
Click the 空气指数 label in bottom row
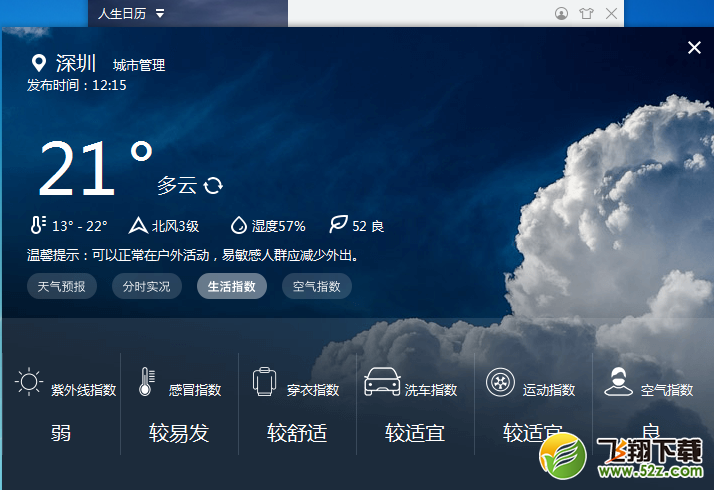(667, 390)
